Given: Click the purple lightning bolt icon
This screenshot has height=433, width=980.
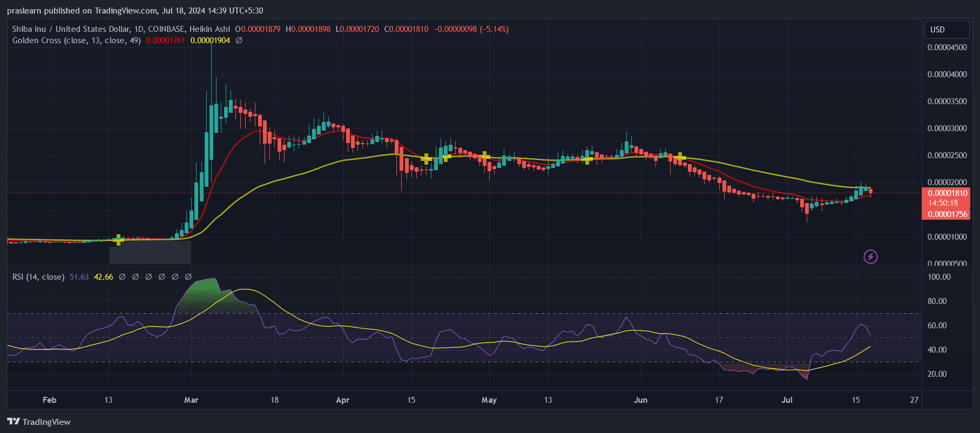Looking at the screenshot, I should (x=870, y=256).
